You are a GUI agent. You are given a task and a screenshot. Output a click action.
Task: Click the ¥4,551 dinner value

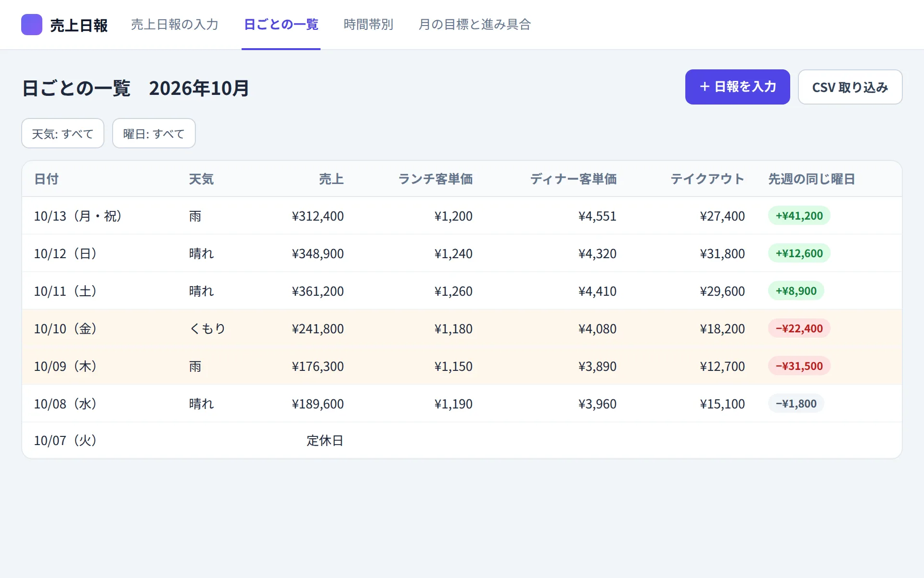tap(597, 216)
